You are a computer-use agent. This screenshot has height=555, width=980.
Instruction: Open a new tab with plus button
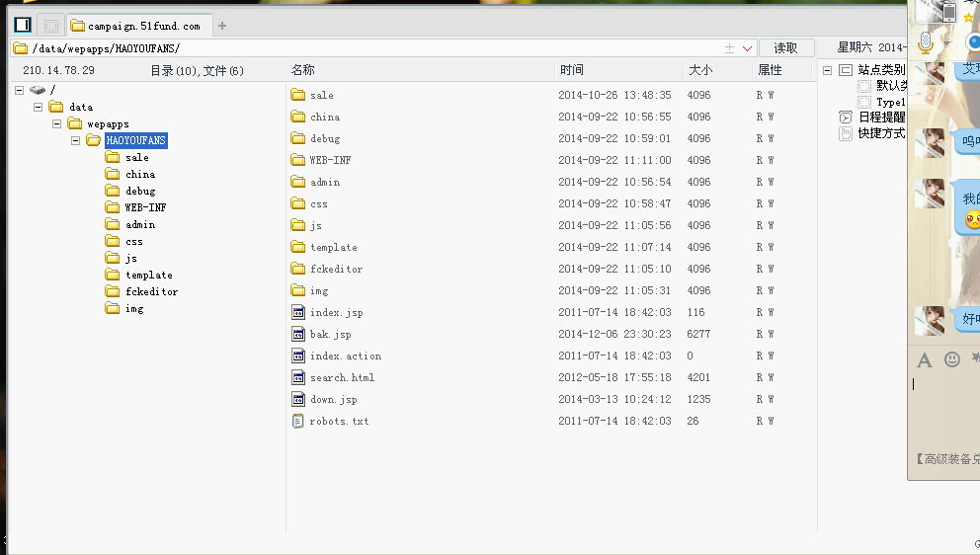click(x=222, y=26)
